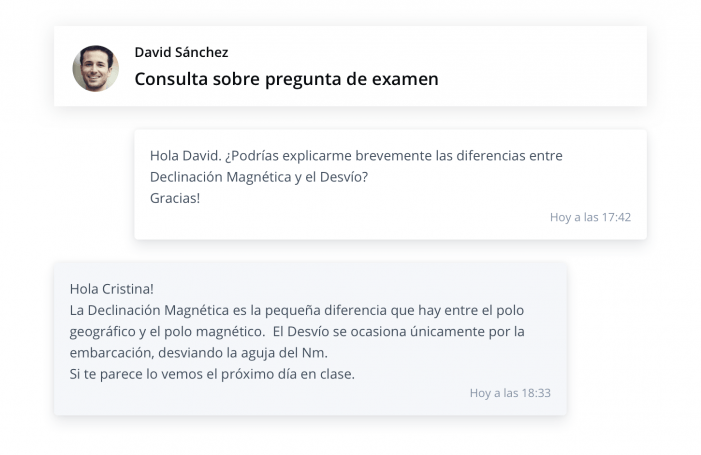Select the line 'Declinación Magnética y el Desvío?'
701x455 pixels.
point(259,177)
